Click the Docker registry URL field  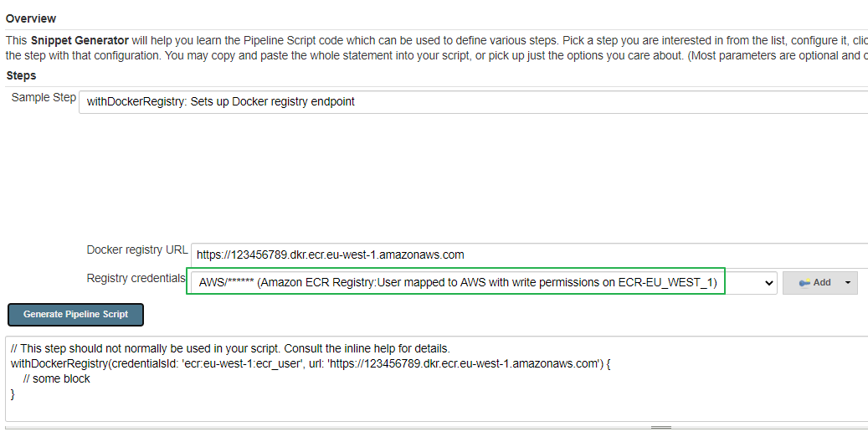[529, 255]
